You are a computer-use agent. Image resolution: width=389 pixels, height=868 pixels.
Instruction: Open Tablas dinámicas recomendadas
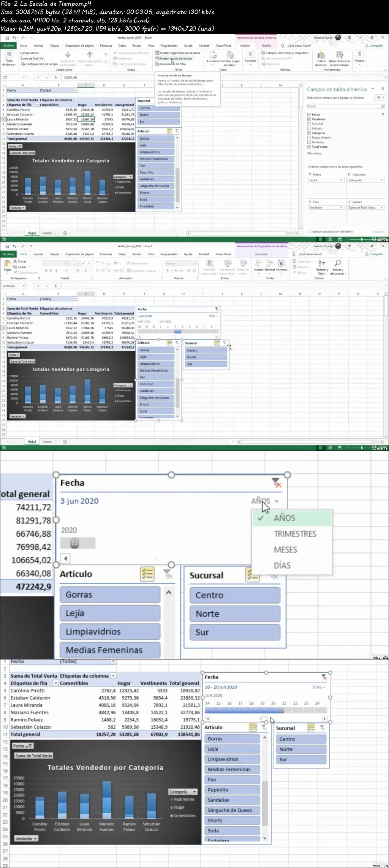click(339, 58)
